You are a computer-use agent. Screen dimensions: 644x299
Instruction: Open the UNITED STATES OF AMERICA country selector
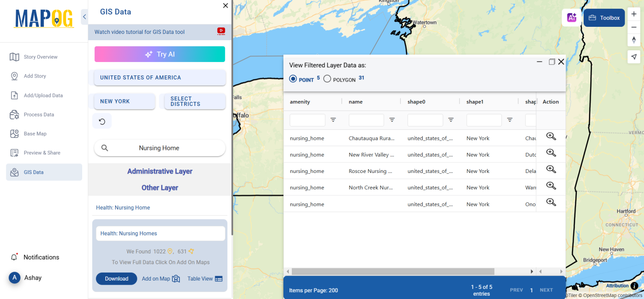point(159,77)
